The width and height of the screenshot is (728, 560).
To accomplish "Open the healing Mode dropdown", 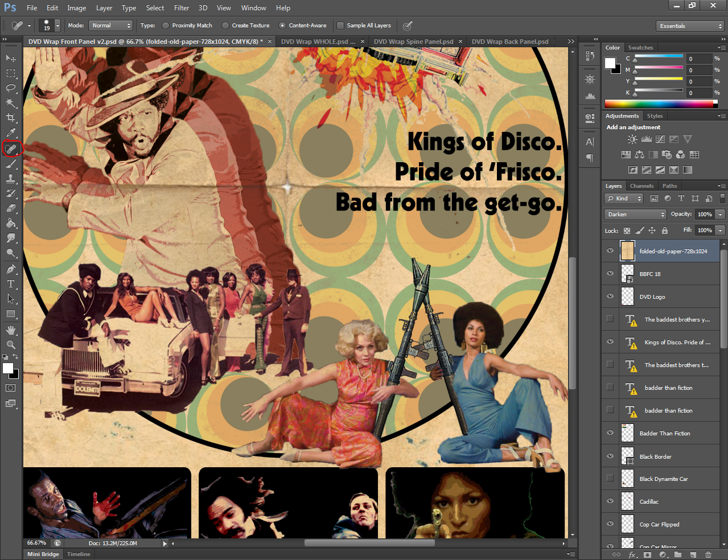I will 111,26.
